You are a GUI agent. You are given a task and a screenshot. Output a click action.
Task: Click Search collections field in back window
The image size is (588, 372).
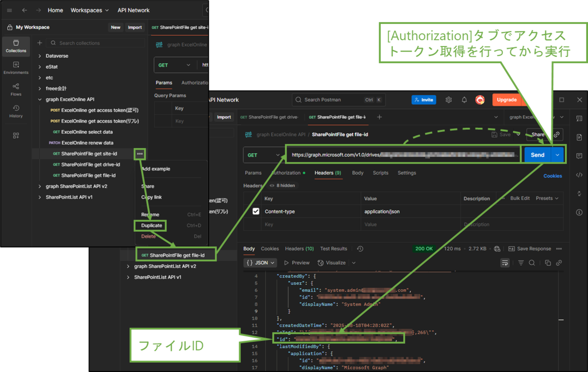96,43
